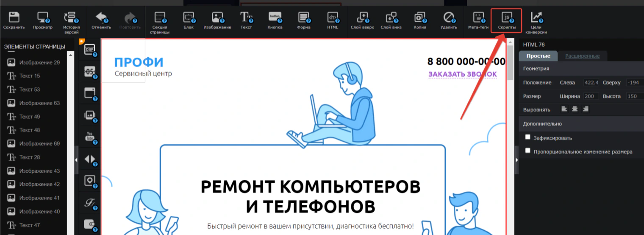This screenshot has height=235, width=644.
Task: Enable the Зафиксировать checkbox
Action: tap(527, 137)
